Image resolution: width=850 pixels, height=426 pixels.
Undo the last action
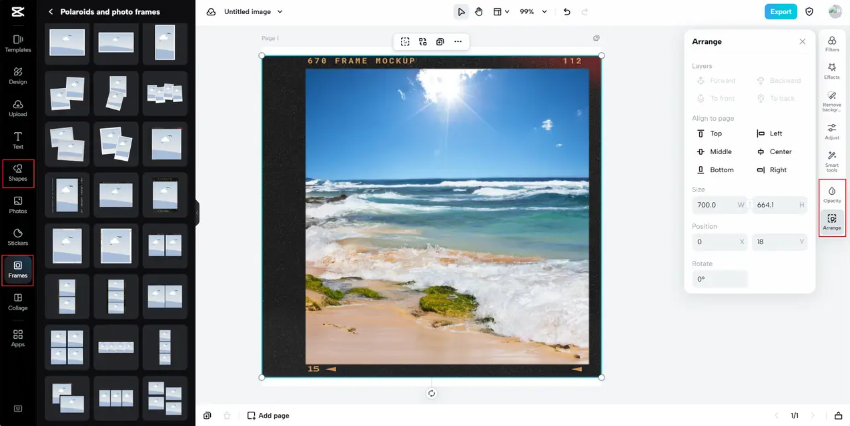567,11
